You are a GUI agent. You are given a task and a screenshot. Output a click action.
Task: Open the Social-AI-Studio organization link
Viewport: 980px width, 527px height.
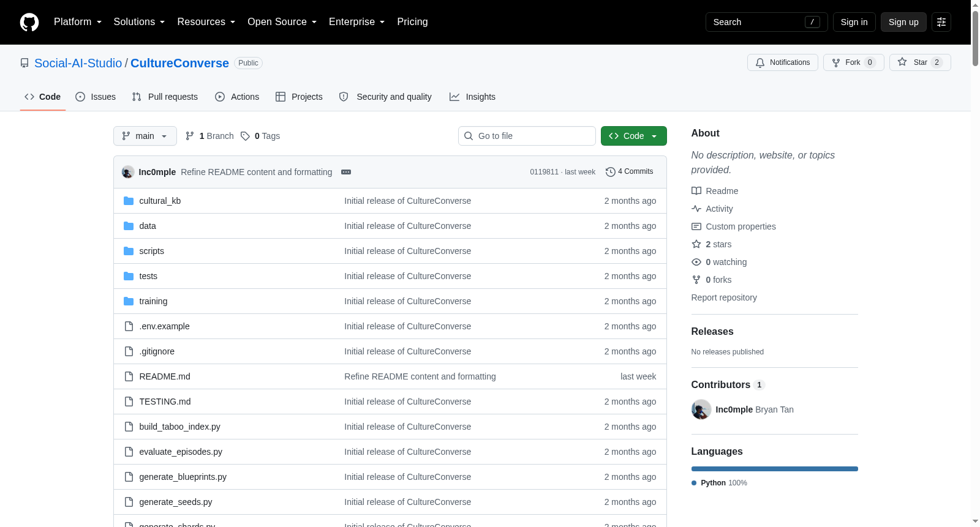[x=78, y=63]
